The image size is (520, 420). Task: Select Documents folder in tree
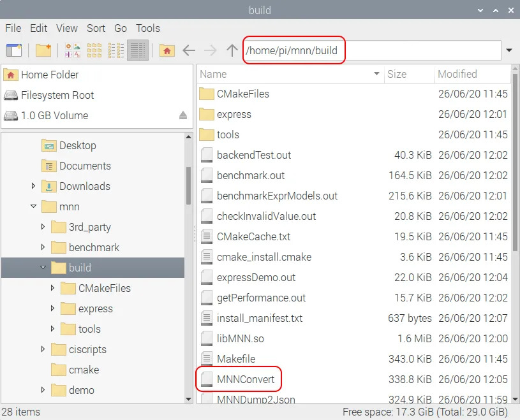(x=77, y=166)
